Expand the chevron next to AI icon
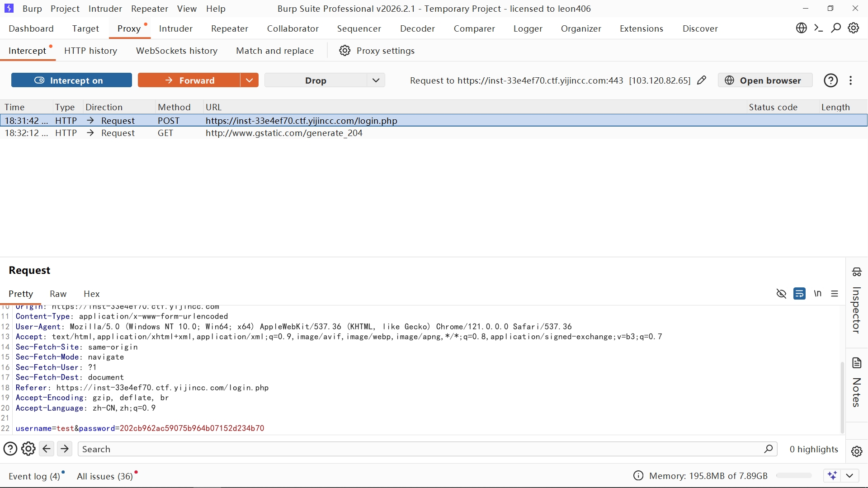This screenshot has height=488, width=868. [x=849, y=476]
